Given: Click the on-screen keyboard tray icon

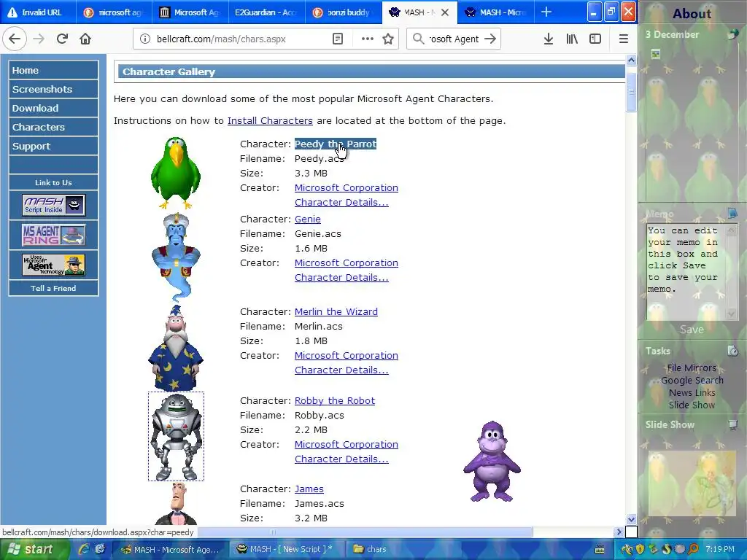Looking at the screenshot, I should (600, 550).
